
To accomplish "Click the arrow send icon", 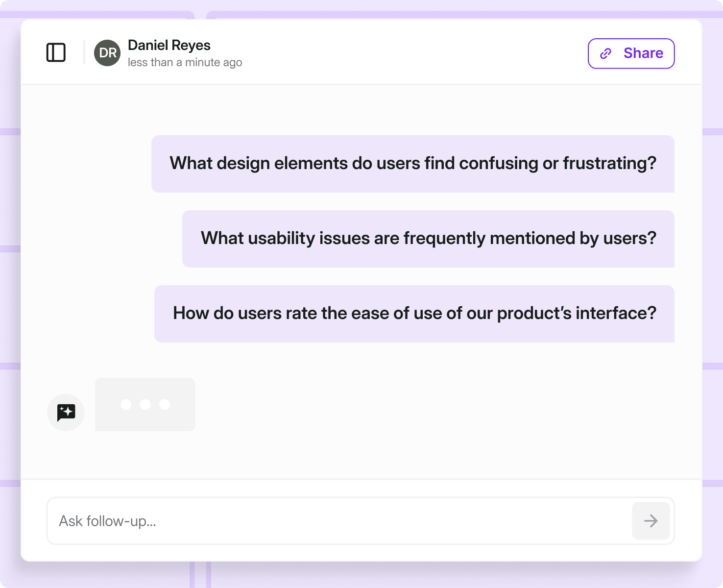I will (651, 521).
